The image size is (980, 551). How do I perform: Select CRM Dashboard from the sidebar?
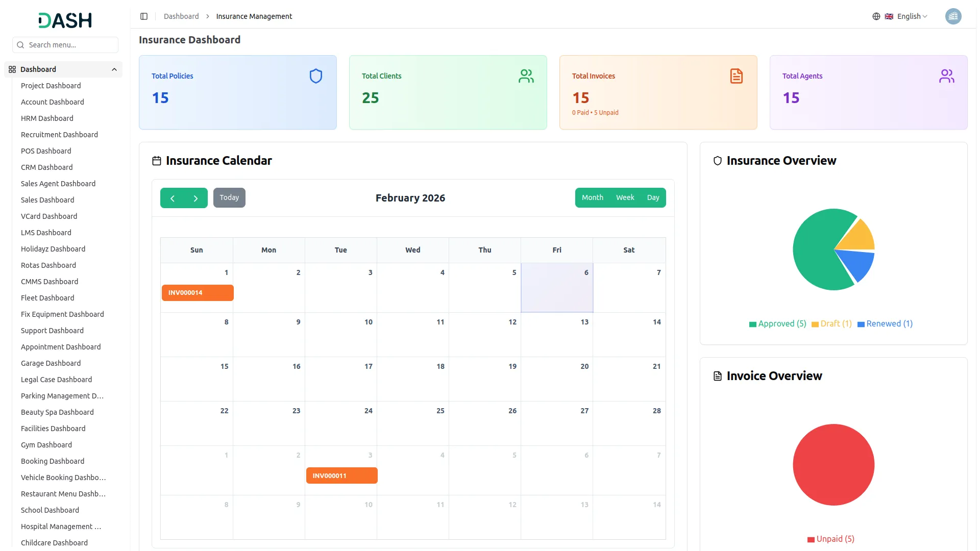[46, 167]
